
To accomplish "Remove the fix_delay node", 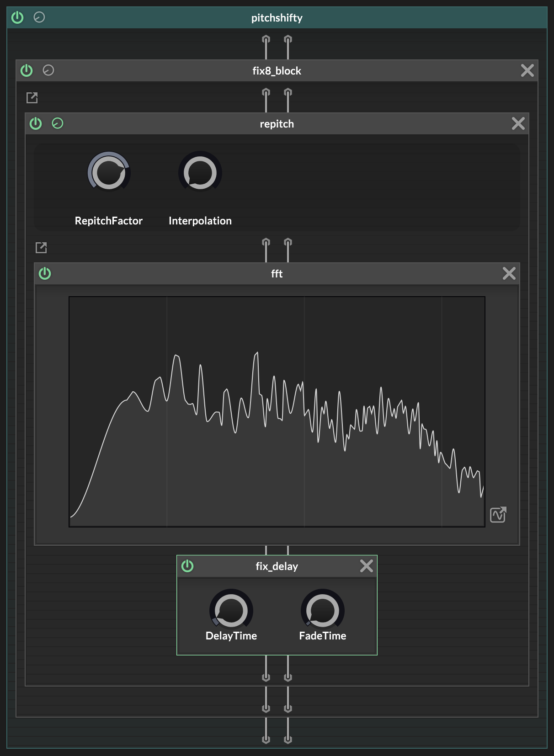I will click(x=366, y=566).
